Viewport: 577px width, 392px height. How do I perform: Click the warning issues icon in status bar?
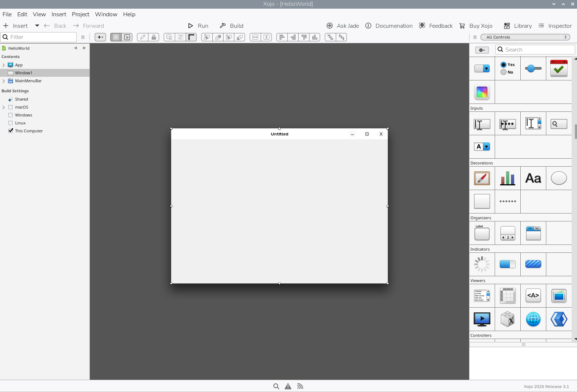(x=288, y=386)
